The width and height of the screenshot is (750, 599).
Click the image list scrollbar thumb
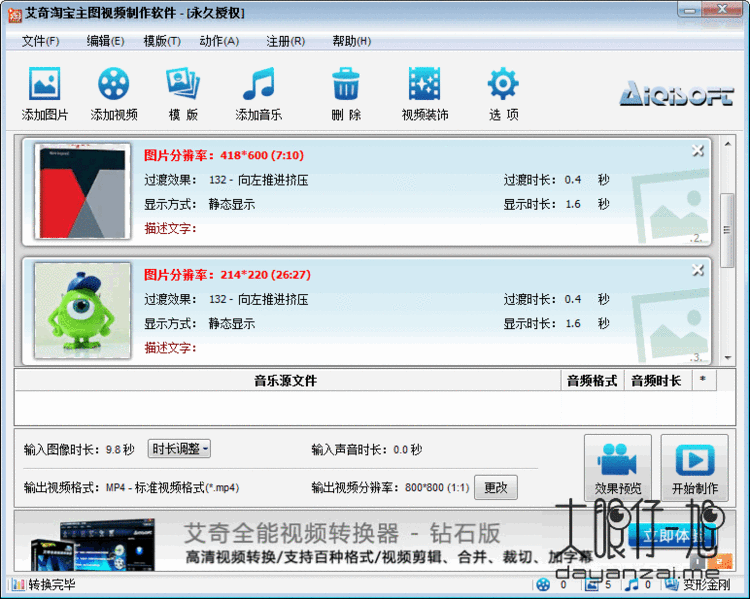pyautogui.click(x=727, y=230)
